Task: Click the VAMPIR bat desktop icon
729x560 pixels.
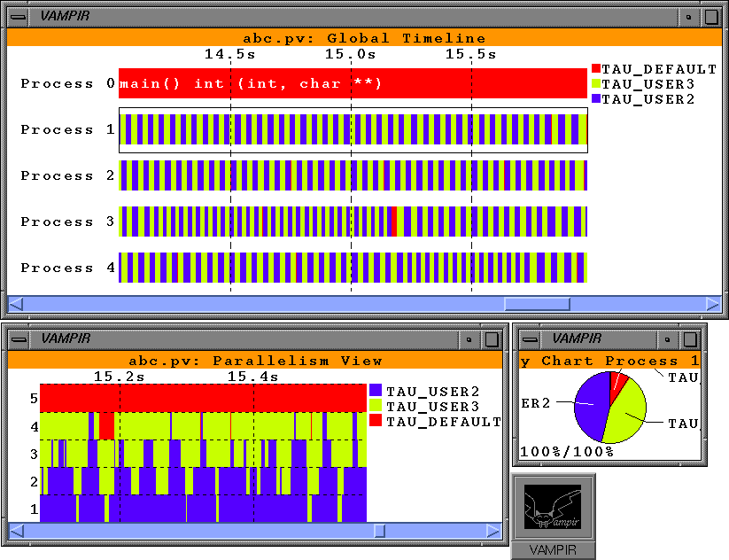Action: tap(553, 507)
